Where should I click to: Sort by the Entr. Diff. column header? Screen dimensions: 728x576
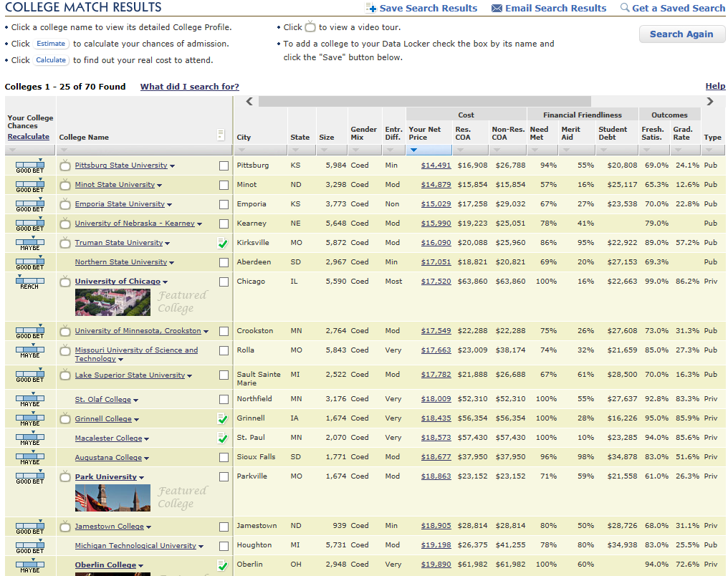pyautogui.click(x=393, y=133)
